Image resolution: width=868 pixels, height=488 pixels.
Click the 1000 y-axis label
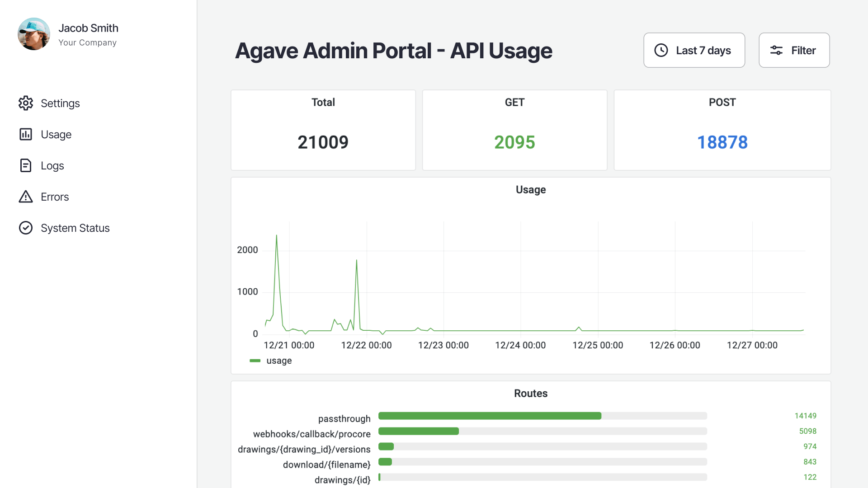point(247,292)
